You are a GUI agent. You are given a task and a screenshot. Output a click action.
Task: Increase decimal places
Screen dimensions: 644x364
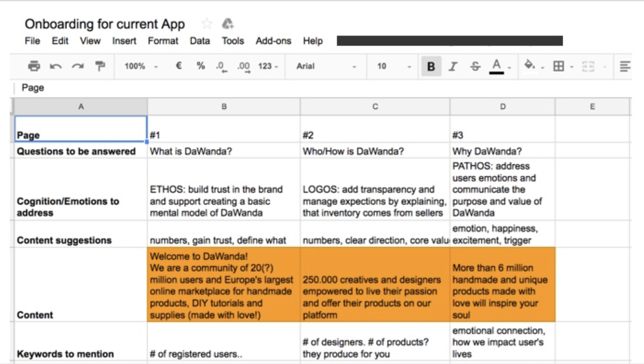point(244,67)
